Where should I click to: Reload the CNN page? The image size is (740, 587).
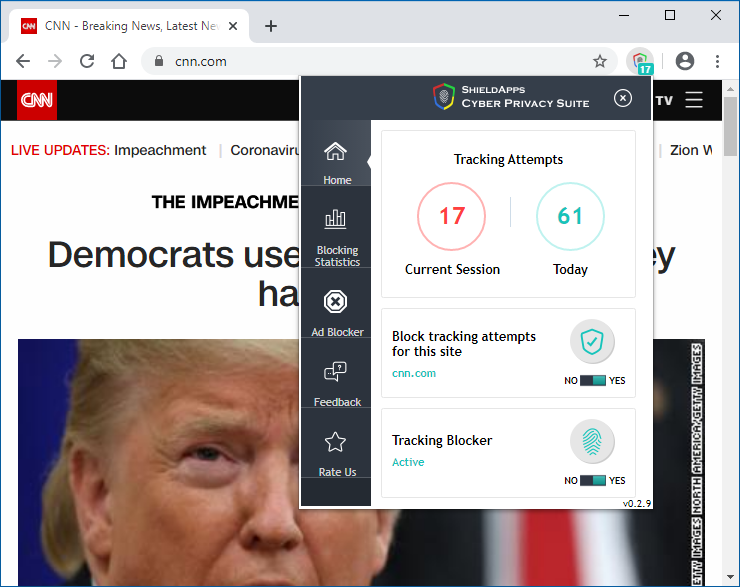pos(87,61)
